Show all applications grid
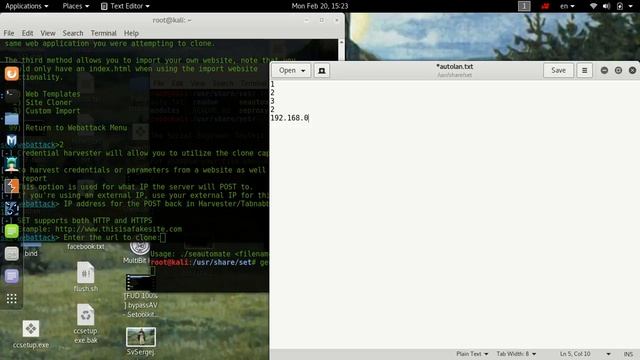 (x=11, y=298)
